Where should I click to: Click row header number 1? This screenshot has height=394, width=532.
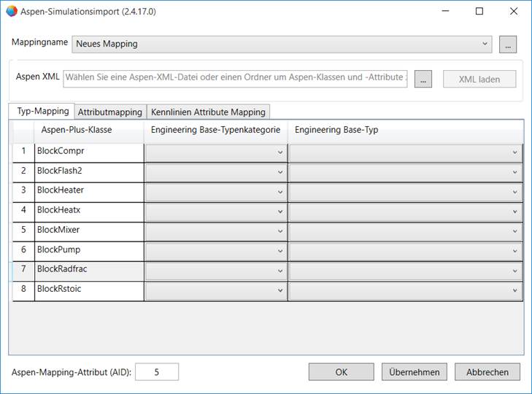[x=23, y=152]
